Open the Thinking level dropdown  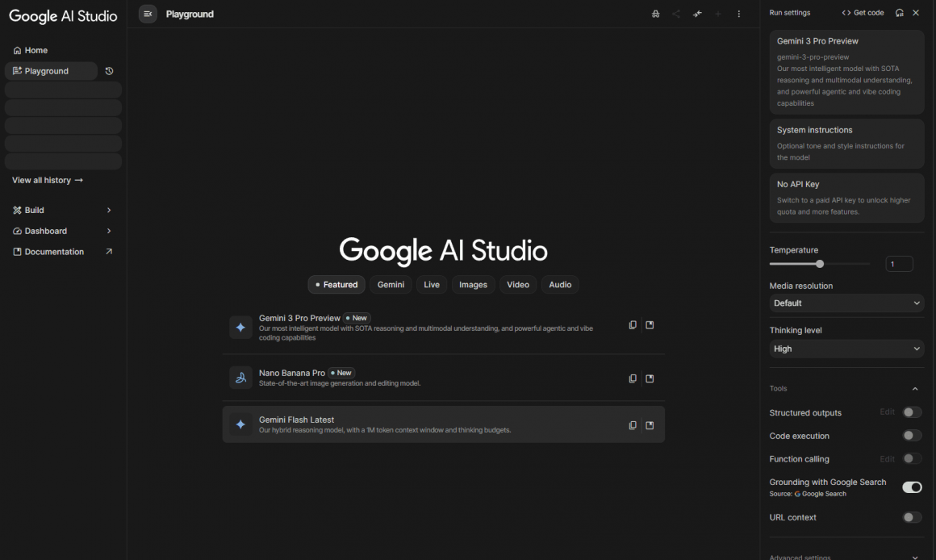click(x=846, y=349)
